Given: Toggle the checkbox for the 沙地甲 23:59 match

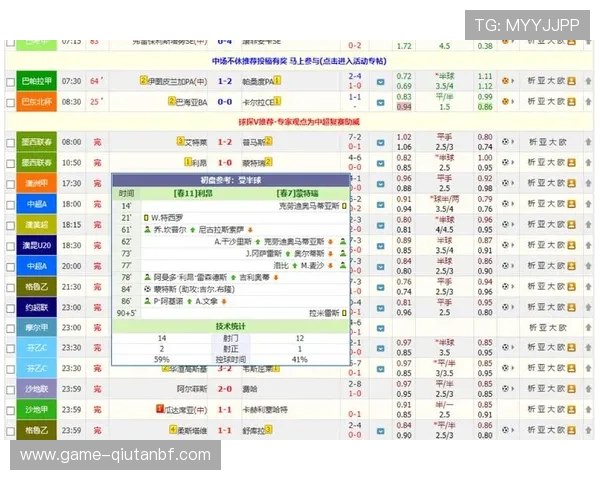Looking at the screenshot, I should tap(10, 411).
